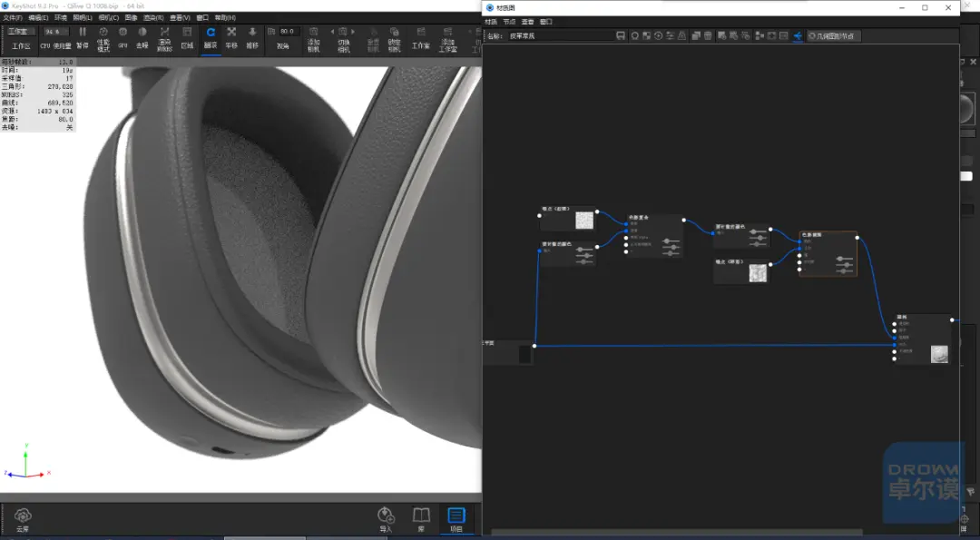The width and height of the screenshot is (980, 540).
Task: Select the tumble (翻滚) camera tool
Action: 211,37
